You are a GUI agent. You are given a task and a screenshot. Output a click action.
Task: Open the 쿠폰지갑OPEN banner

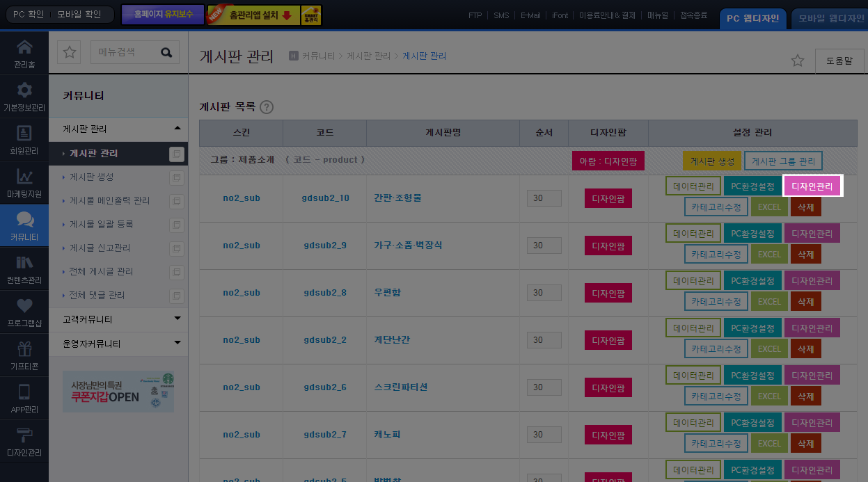pos(118,392)
